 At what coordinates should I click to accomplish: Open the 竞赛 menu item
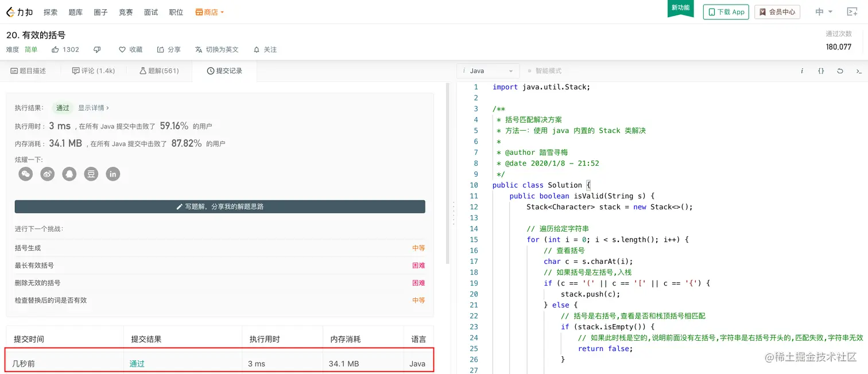tap(126, 12)
